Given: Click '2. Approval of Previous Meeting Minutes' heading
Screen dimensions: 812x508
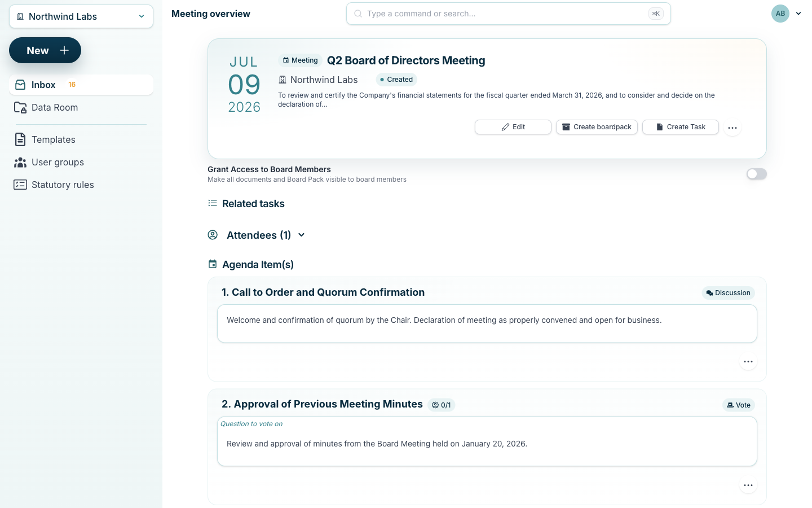Looking at the screenshot, I should click(x=322, y=404).
